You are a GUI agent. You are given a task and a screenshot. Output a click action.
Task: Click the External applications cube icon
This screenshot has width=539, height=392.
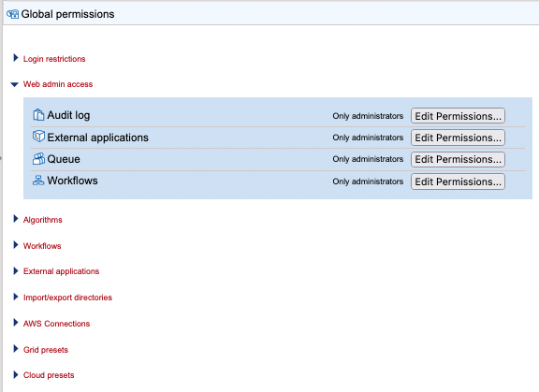[x=38, y=137]
